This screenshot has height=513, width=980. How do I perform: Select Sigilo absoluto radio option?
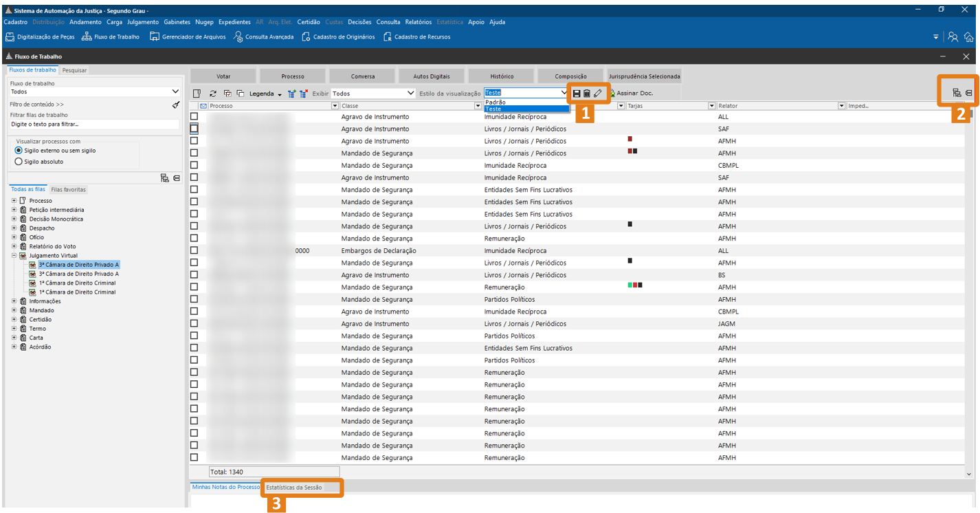point(19,162)
